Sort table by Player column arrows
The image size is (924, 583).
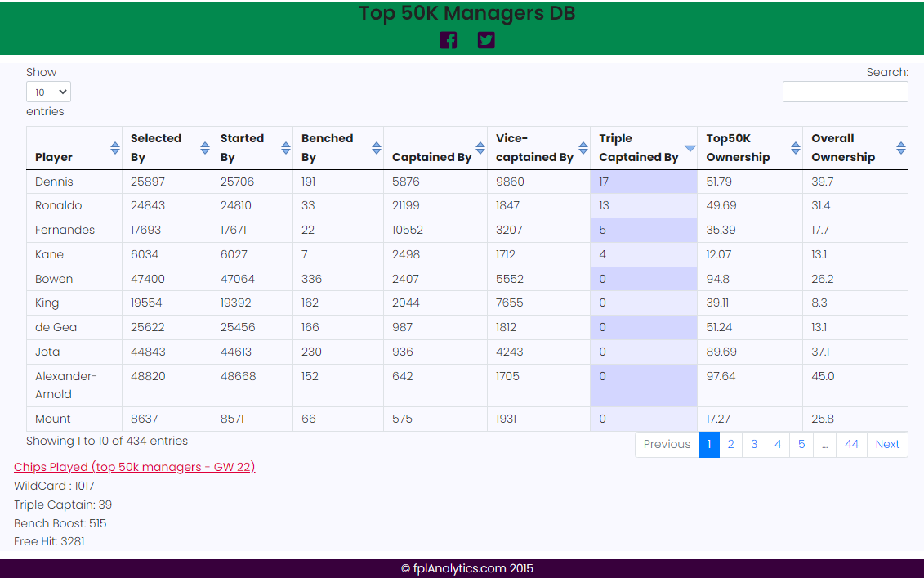tap(115, 148)
